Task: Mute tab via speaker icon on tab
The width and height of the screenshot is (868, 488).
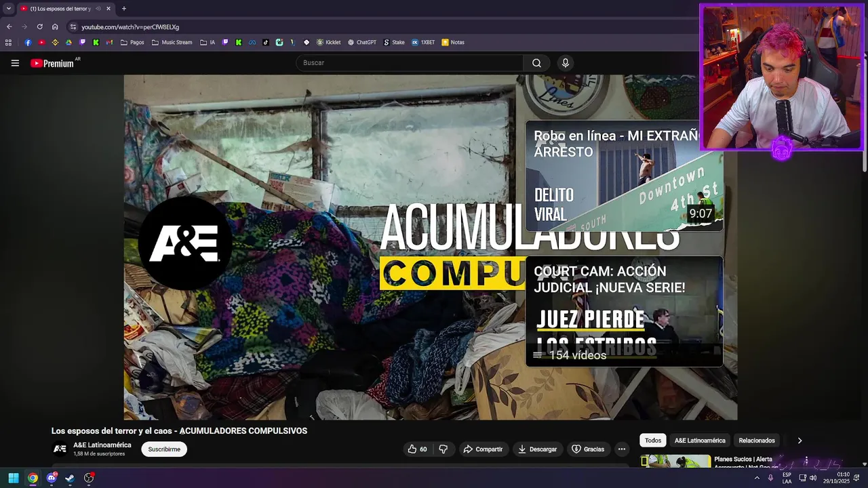Action: pyautogui.click(x=98, y=8)
